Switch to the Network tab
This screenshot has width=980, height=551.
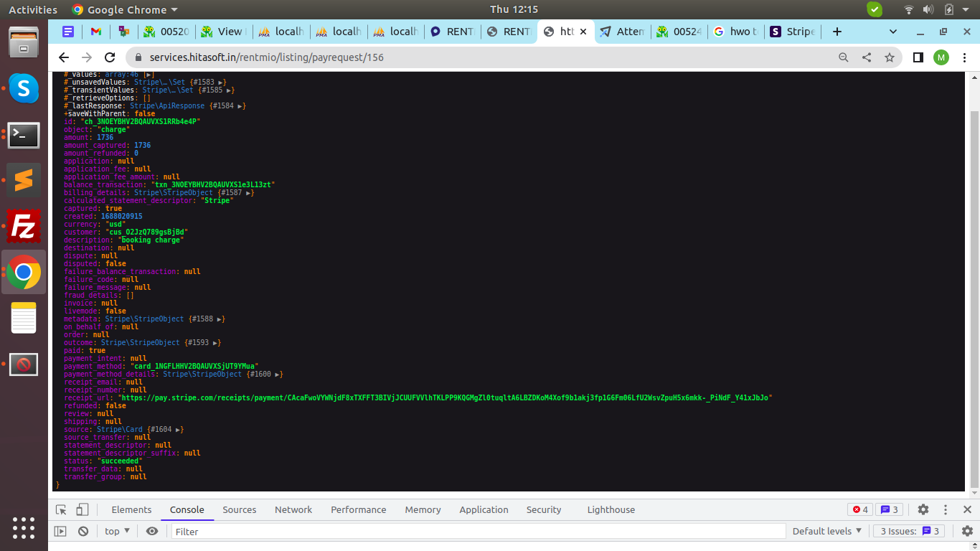click(293, 509)
